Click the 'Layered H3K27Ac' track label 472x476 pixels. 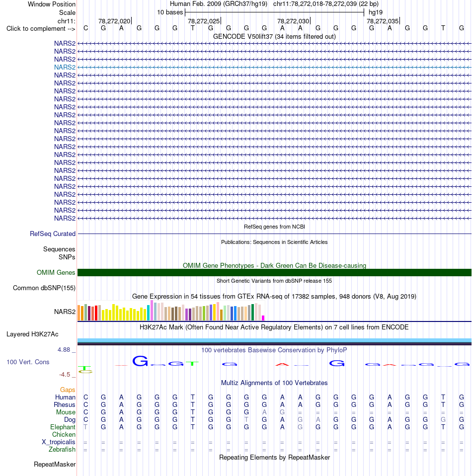click(x=32, y=334)
